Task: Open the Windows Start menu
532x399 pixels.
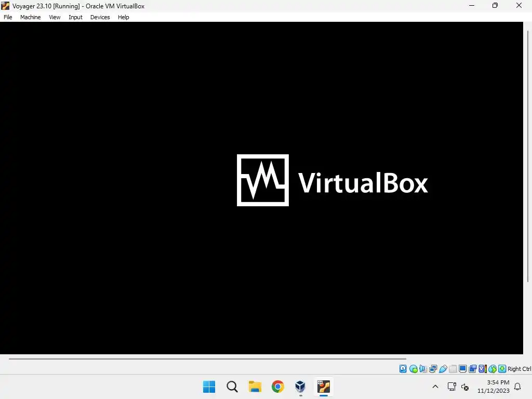Action: pyautogui.click(x=209, y=387)
